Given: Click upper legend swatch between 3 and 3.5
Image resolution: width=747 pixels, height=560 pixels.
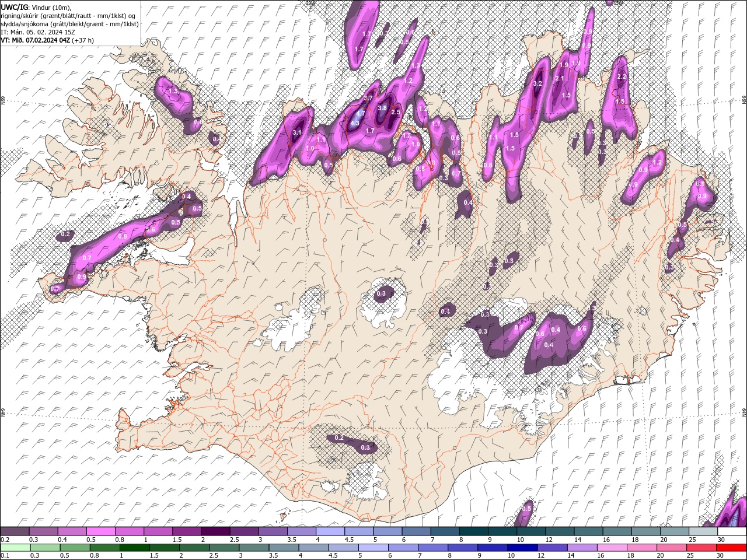Looking at the screenshot, I should click(x=273, y=531).
